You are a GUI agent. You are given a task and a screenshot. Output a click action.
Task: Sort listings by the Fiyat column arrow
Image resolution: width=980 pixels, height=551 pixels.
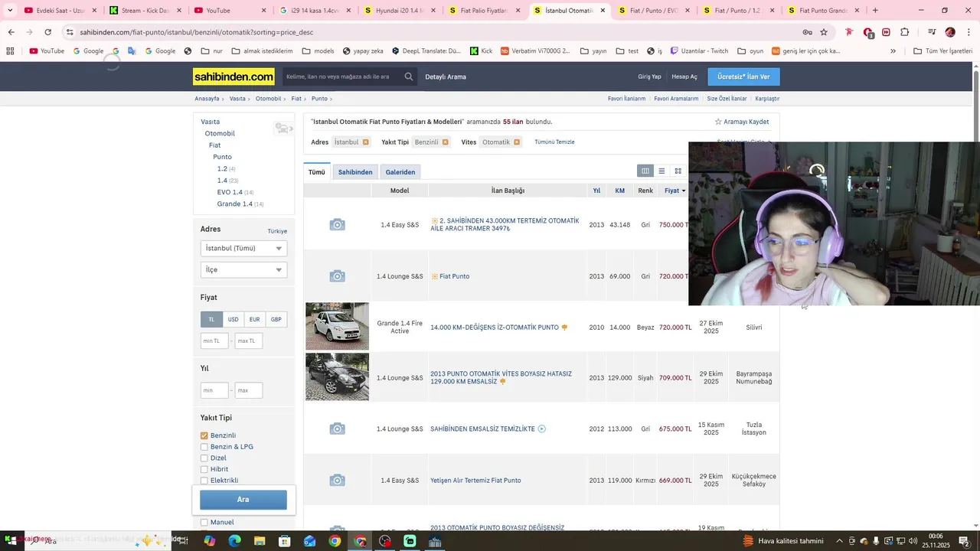[x=684, y=191]
